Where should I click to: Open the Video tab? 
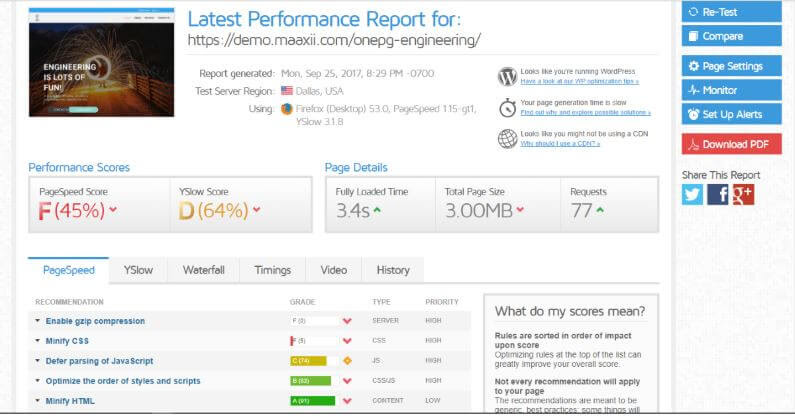[x=334, y=270]
